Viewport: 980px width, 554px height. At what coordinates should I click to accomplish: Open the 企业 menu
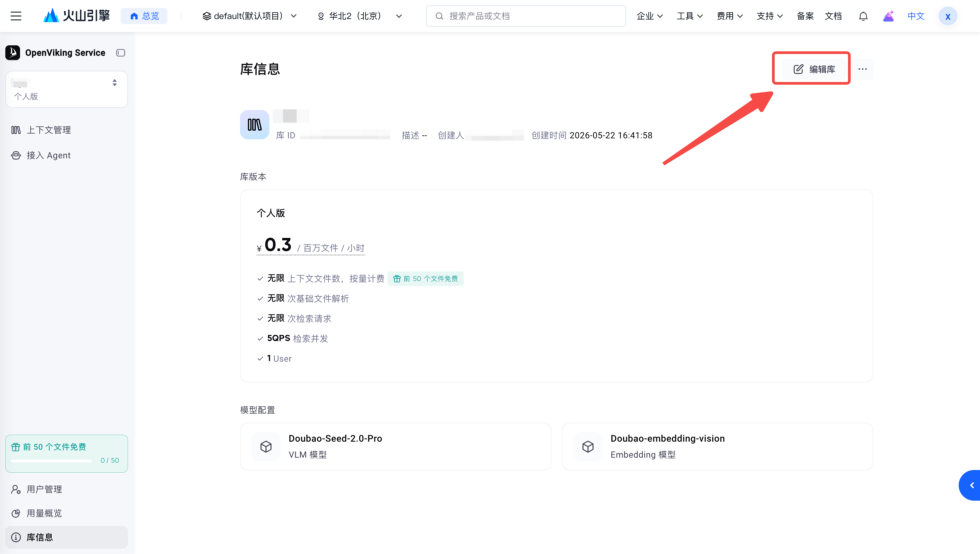pos(649,16)
